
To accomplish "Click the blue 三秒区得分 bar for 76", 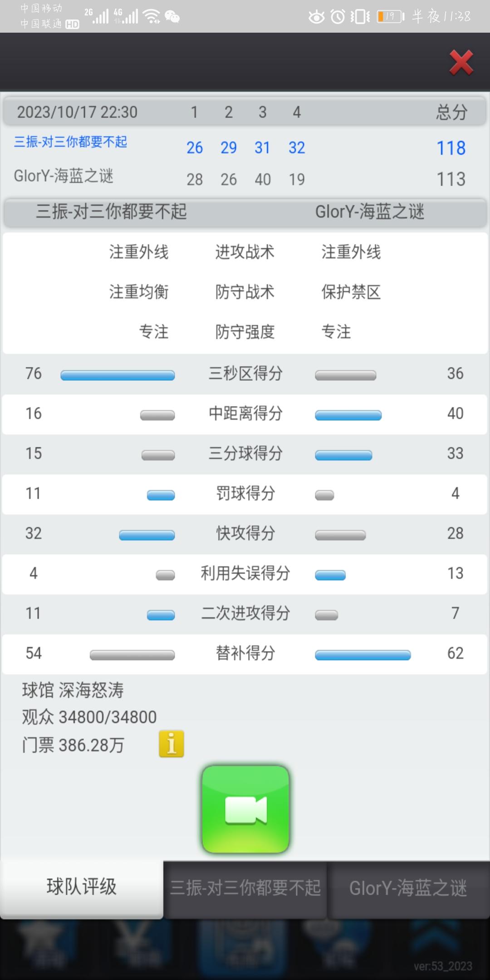I will (x=118, y=375).
